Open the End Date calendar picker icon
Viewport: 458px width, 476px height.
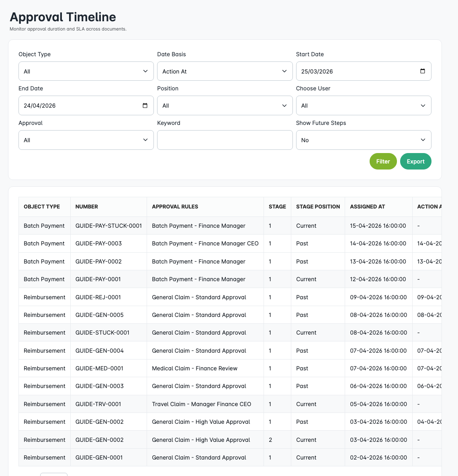point(145,105)
